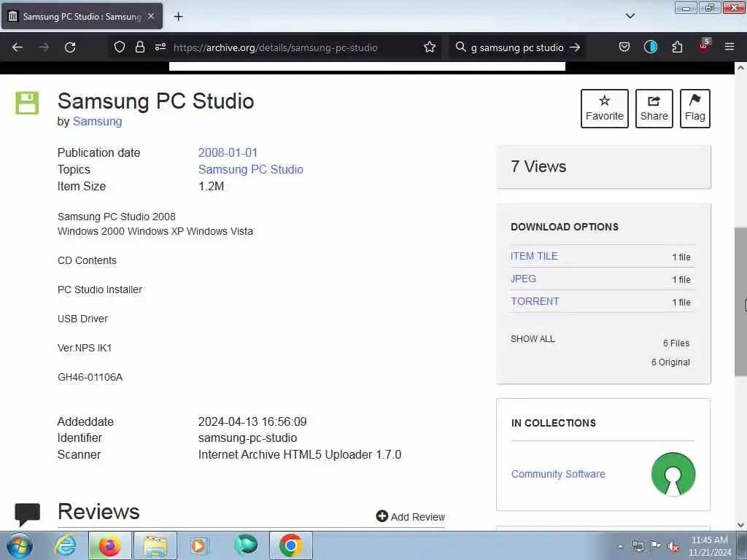
Task: Open Windows Explorer from taskbar
Action: [x=155, y=545]
